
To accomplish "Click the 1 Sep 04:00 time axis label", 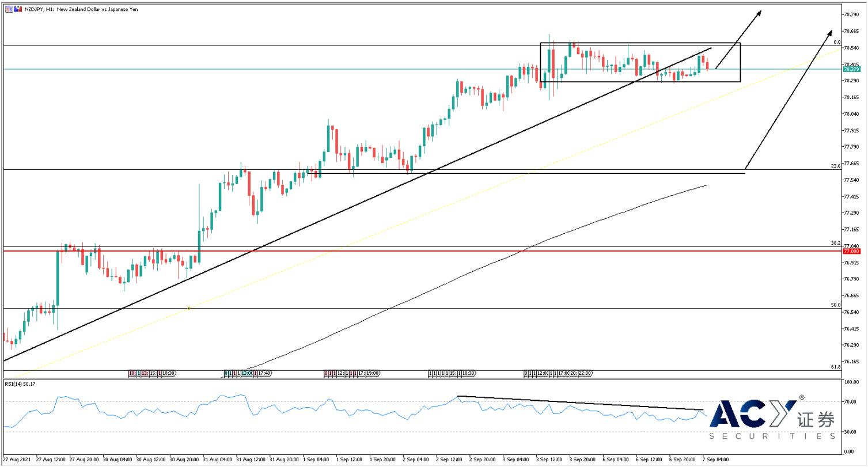I will pos(316,460).
